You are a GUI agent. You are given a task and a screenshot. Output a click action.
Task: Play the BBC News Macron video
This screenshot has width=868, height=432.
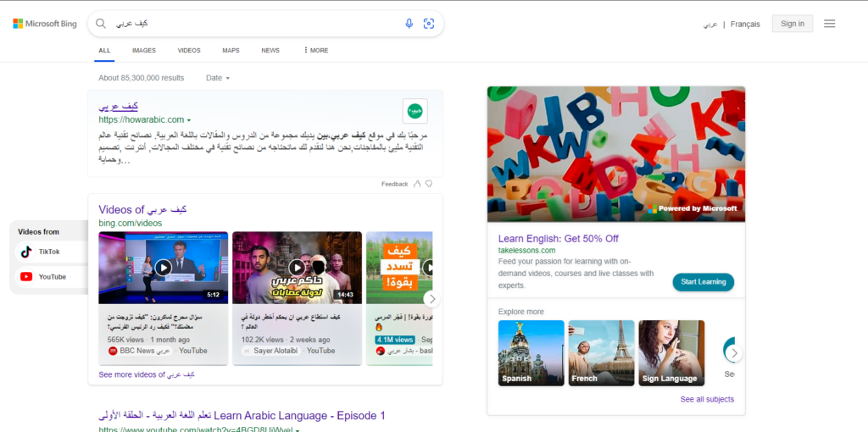click(x=164, y=268)
